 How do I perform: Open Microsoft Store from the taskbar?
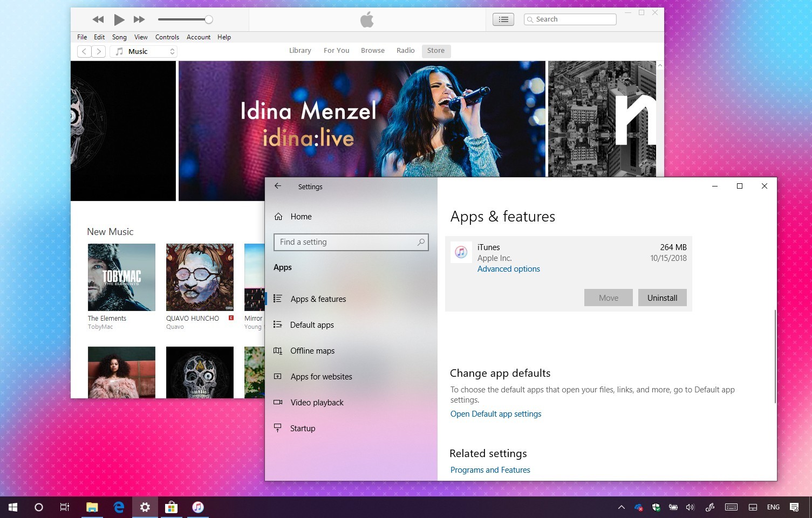172,507
